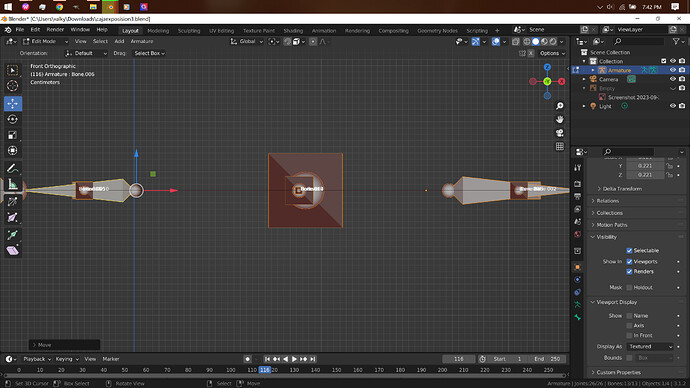690x388 pixels.
Task: Select the Camera item in outliner
Action: (x=609, y=79)
